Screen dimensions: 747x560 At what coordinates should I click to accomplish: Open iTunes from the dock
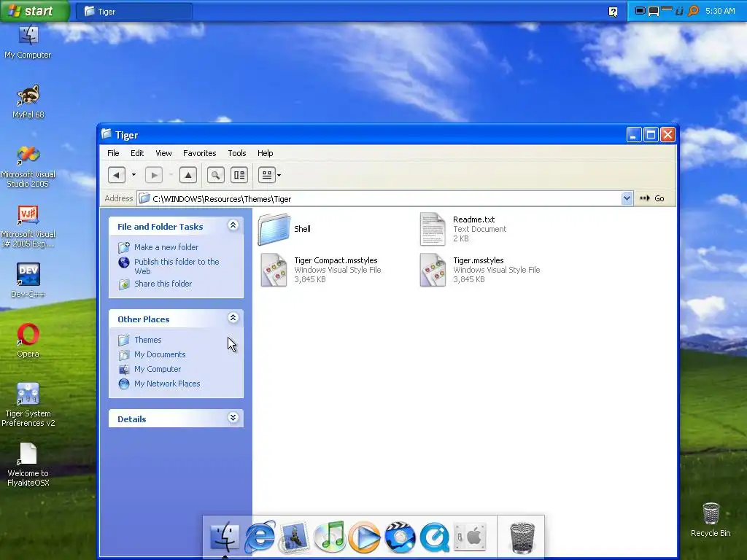330,537
